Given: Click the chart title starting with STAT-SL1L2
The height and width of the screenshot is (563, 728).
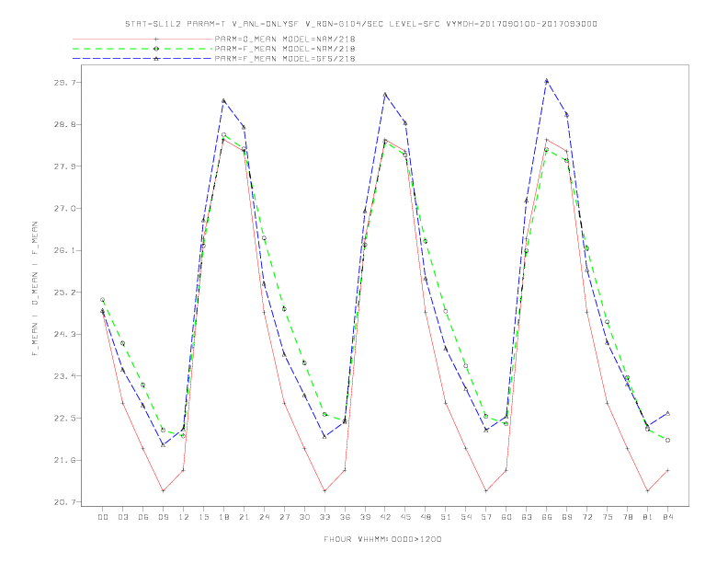Looking at the screenshot, I should [x=360, y=24].
